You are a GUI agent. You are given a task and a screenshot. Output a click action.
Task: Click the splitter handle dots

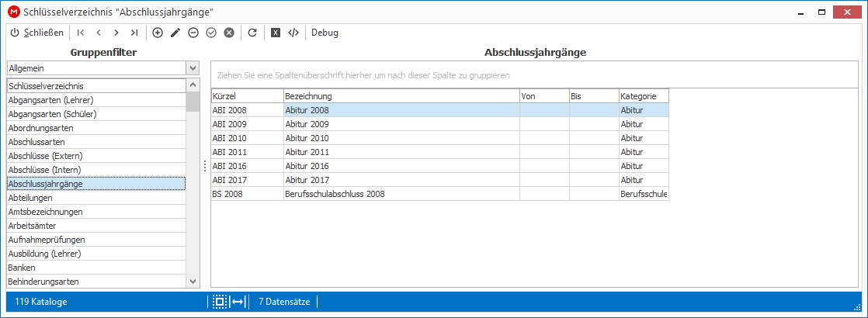click(205, 166)
